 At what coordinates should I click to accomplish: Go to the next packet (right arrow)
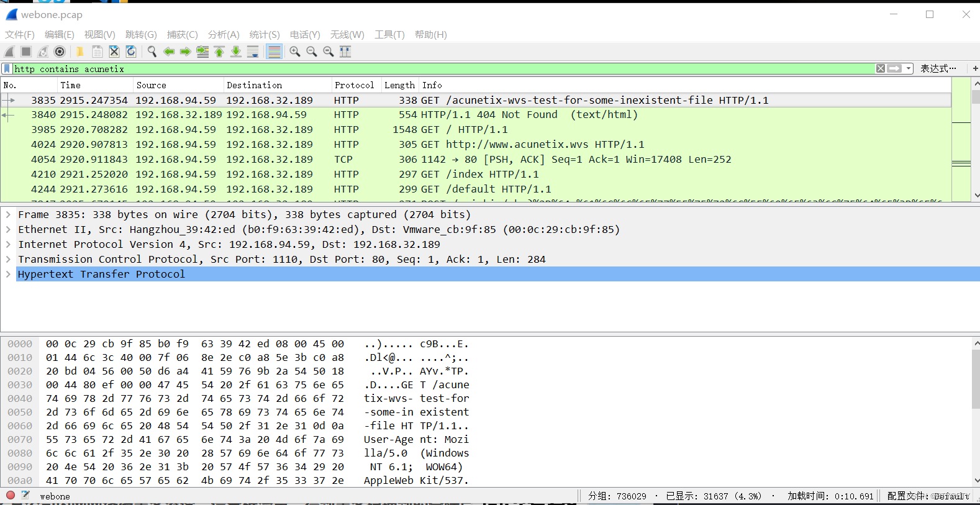tap(185, 52)
